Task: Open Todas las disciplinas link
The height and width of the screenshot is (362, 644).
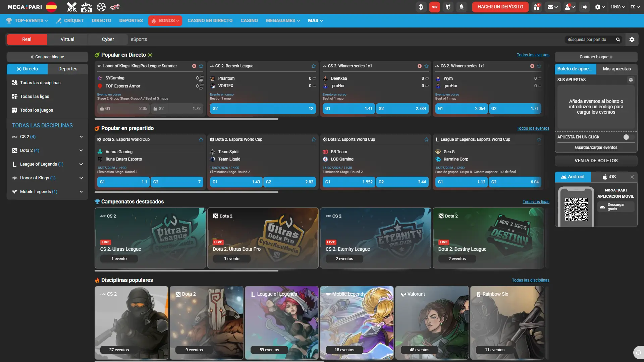Action: [531, 280]
